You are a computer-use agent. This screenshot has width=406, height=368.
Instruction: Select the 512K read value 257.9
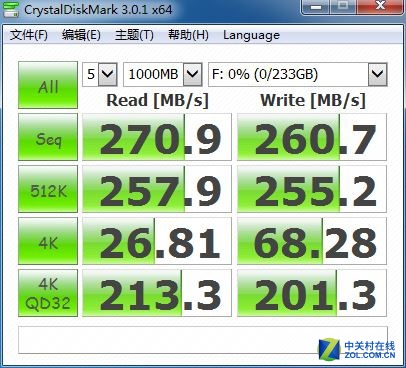coord(157,189)
